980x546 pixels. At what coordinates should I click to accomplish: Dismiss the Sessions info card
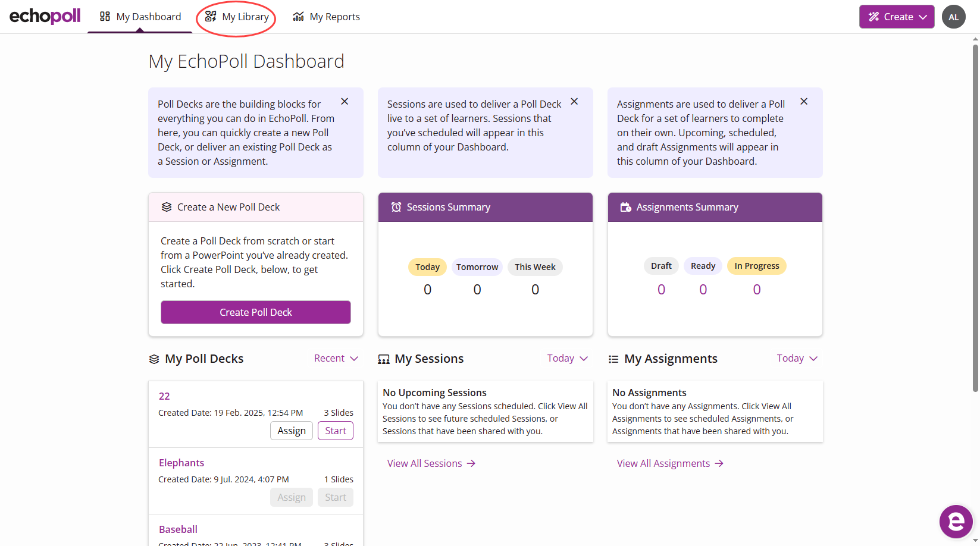[574, 102]
